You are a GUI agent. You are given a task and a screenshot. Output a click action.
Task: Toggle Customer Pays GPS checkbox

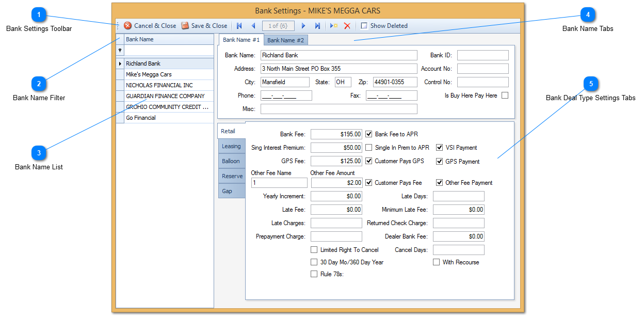tap(369, 161)
